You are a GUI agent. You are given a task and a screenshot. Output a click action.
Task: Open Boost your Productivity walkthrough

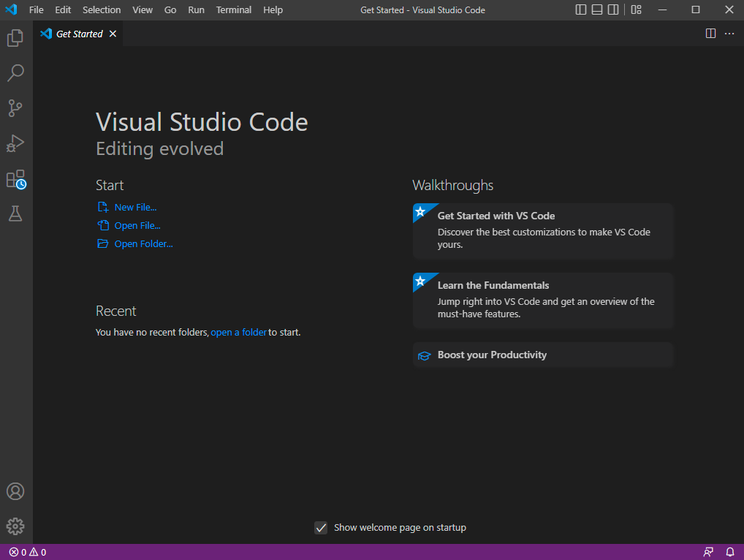click(543, 355)
